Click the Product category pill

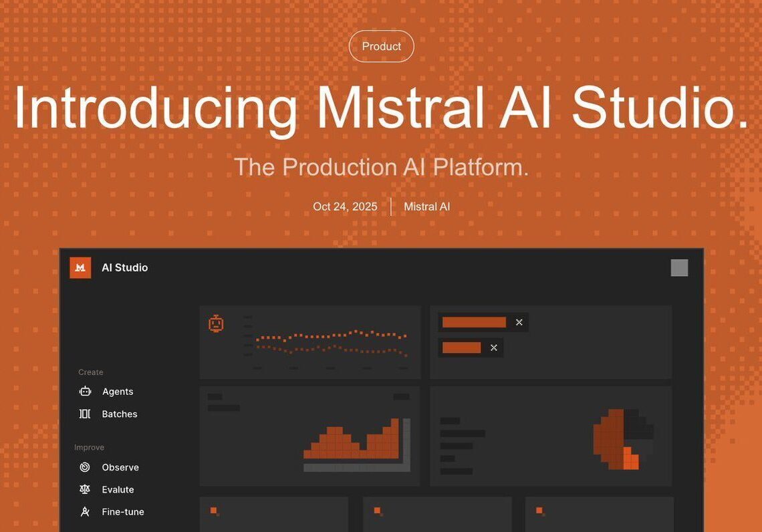382,46
